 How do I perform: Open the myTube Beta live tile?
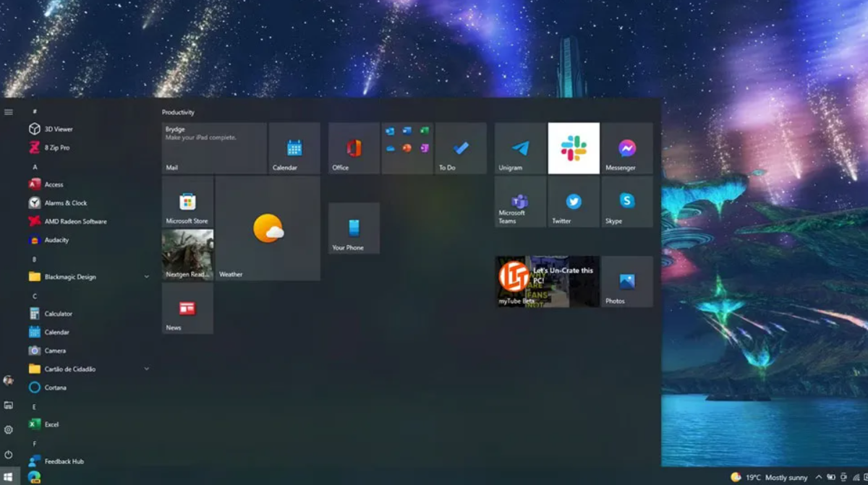point(547,282)
